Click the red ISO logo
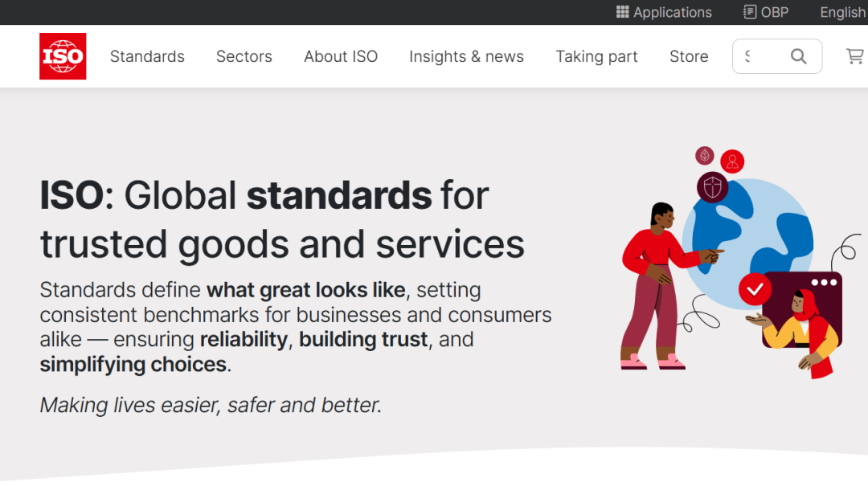Image resolution: width=868 pixels, height=486 pixels. click(63, 56)
